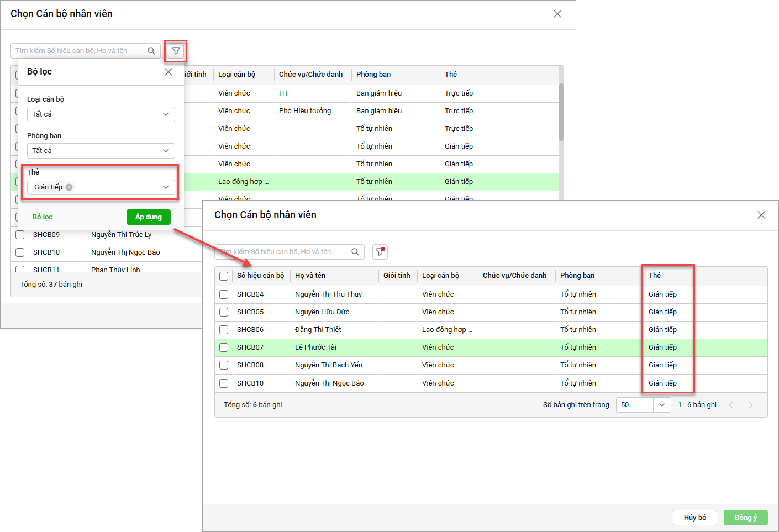Viewport: 779px width, 532px height.
Task: Remove the Gián tiếp filter tag
Action: point(69,187)
